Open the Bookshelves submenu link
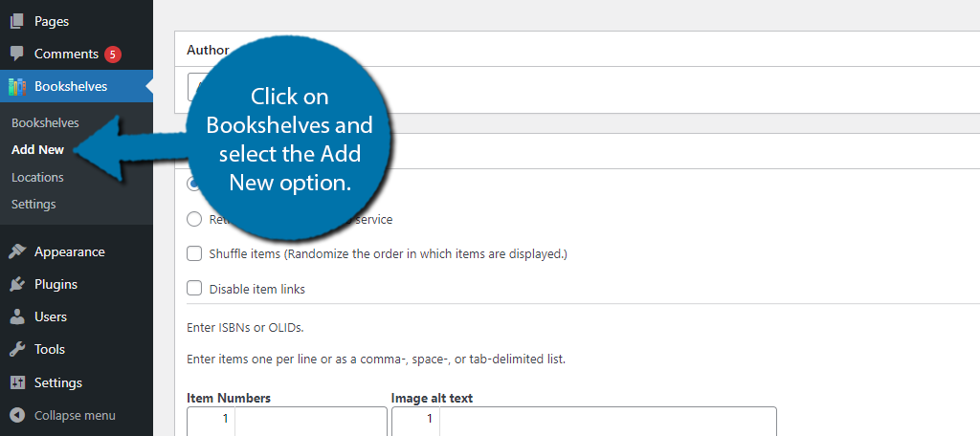This screenshot has height=436, width=980. (45, 123)
